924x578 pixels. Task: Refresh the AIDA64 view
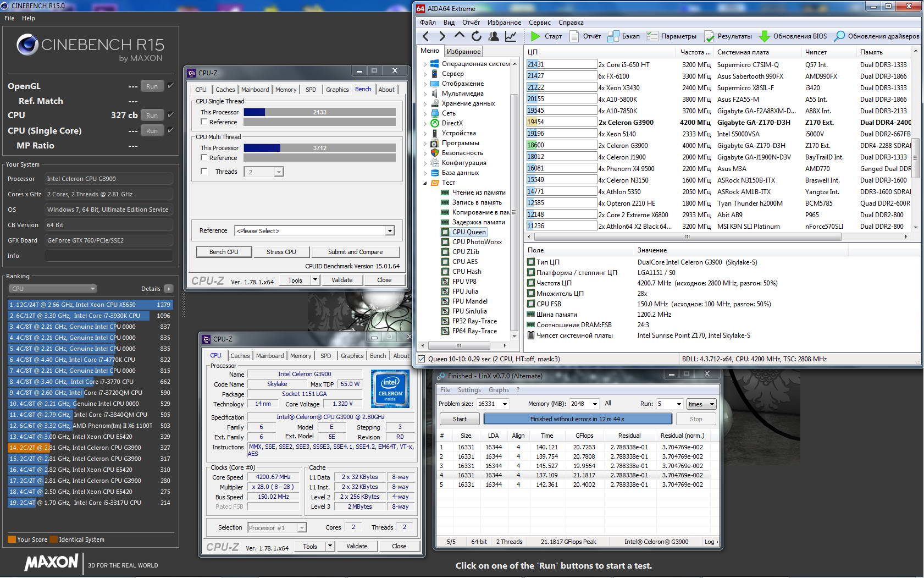point(477,36)
